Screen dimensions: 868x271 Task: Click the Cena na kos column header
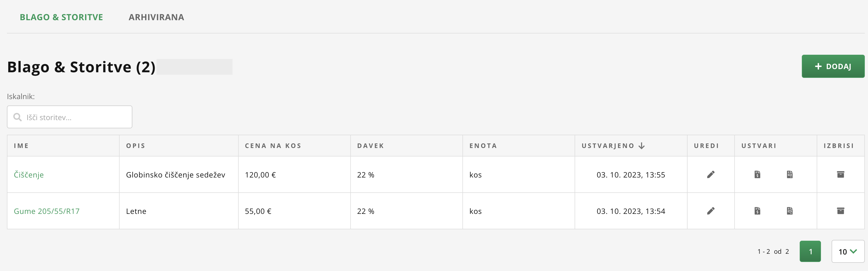click(273, 146)
